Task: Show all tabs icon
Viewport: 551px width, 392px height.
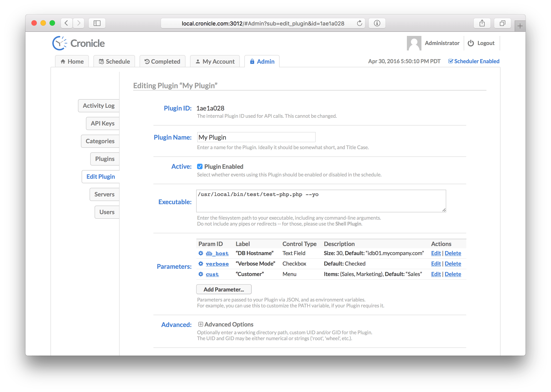Action: pos(503,23)
